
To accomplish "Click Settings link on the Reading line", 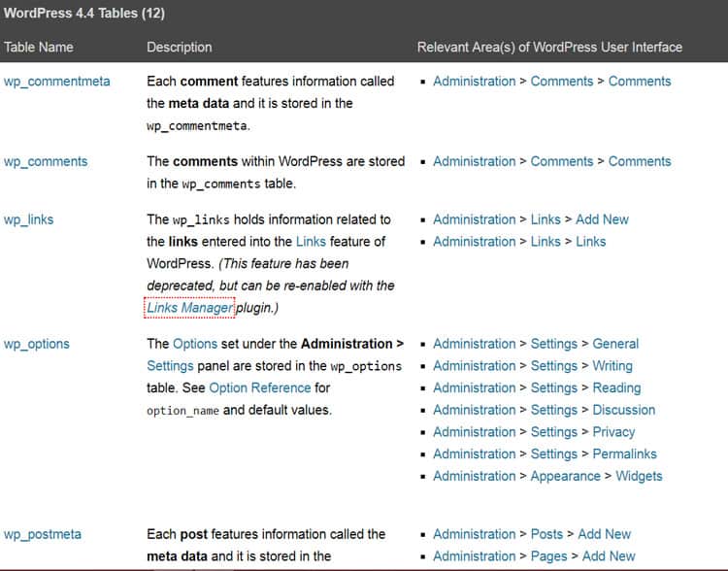I will pos(554,388).
